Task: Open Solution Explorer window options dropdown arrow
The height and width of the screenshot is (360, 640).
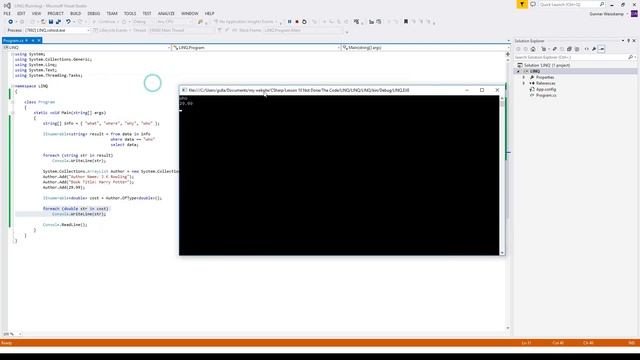Action: 623,41
